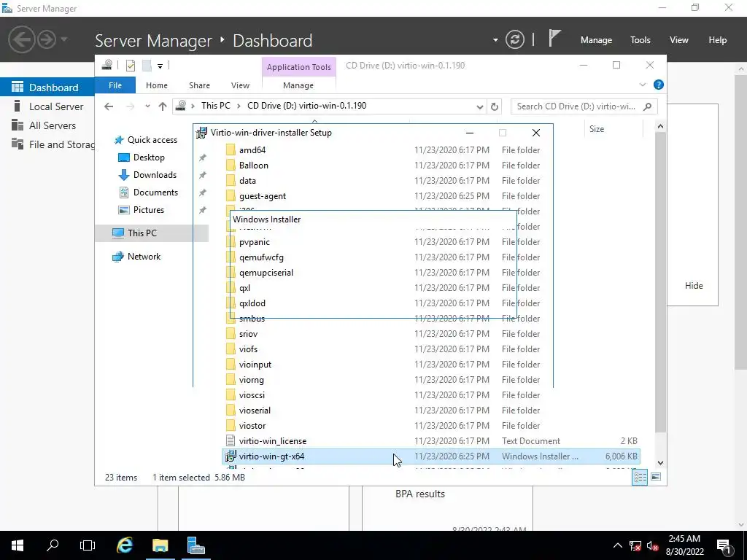Select the viostor folder icon
The image size is (747, 560).
tap(231, 426)
